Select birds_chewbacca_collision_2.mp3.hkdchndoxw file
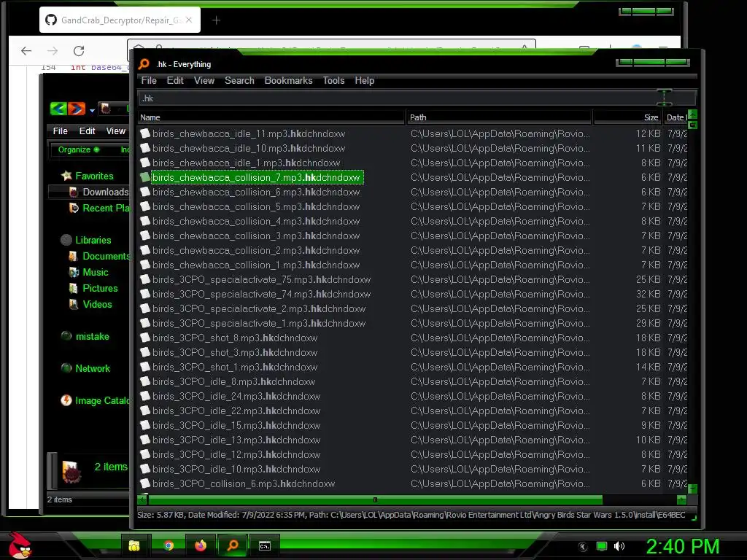 click(x=256, y=251)
